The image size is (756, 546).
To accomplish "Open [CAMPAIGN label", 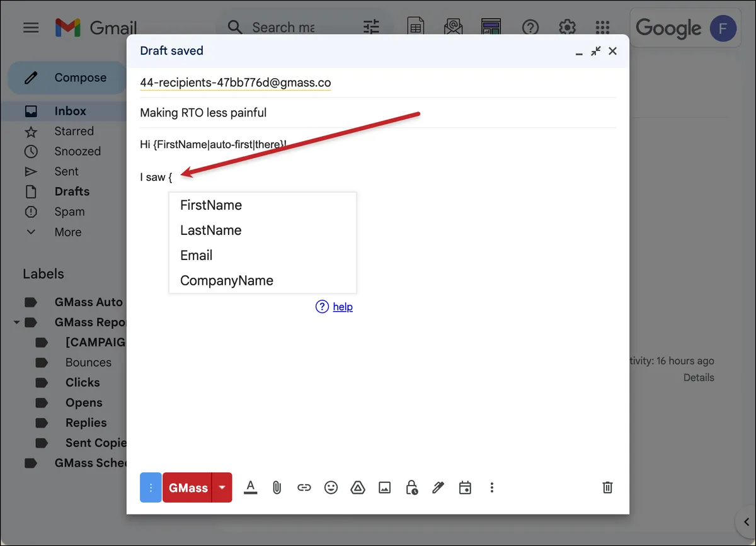I will pos(96,343).
